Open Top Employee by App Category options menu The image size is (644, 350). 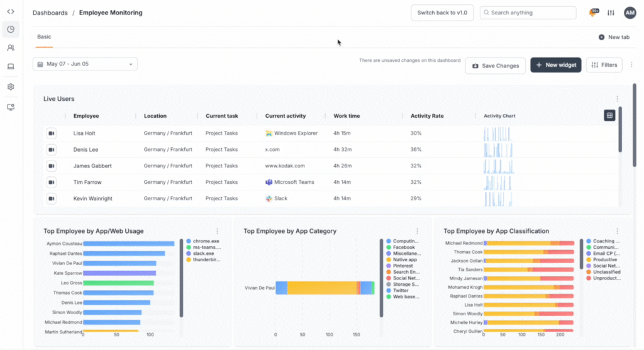click(x=417, y=231)
